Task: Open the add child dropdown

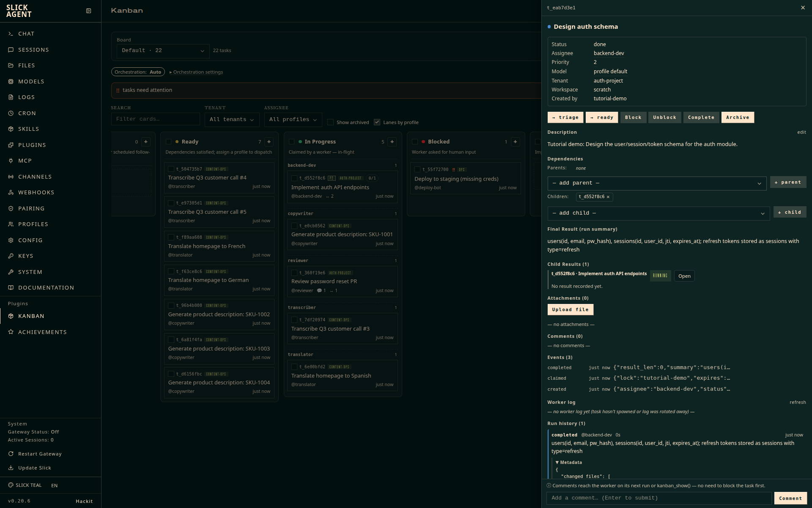Action: [x=658, y=213]
